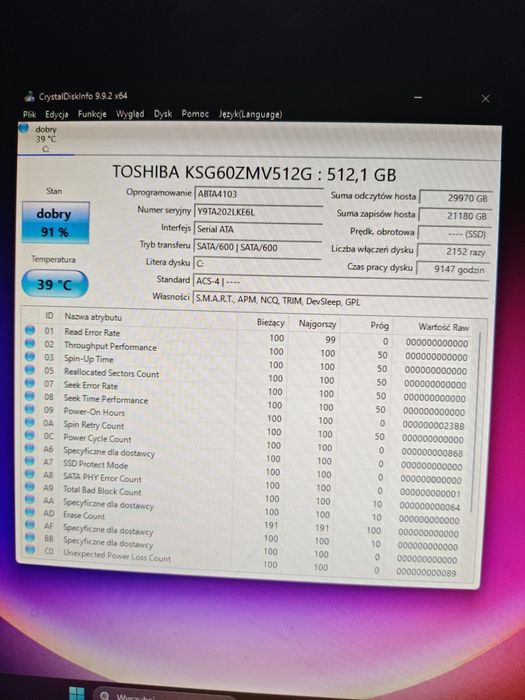Click the host reads value 29970 GB
525x700 pixels.
(455, 198)
